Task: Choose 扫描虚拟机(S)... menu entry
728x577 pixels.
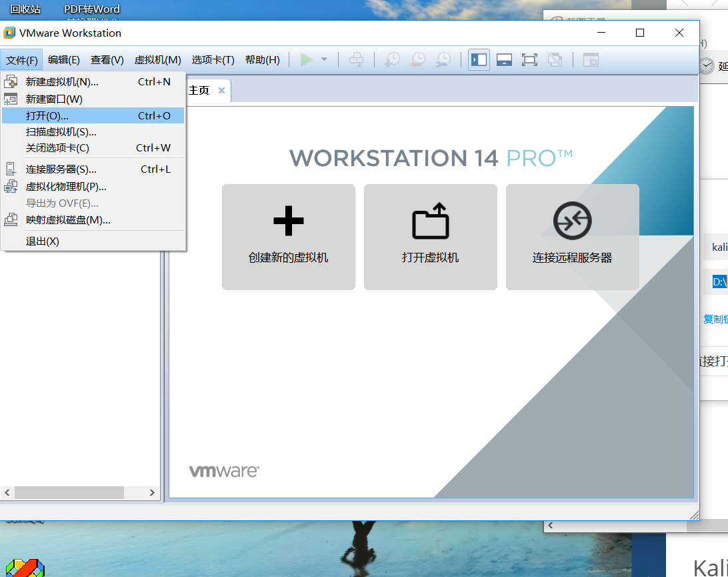Action: tap(93, 132)
